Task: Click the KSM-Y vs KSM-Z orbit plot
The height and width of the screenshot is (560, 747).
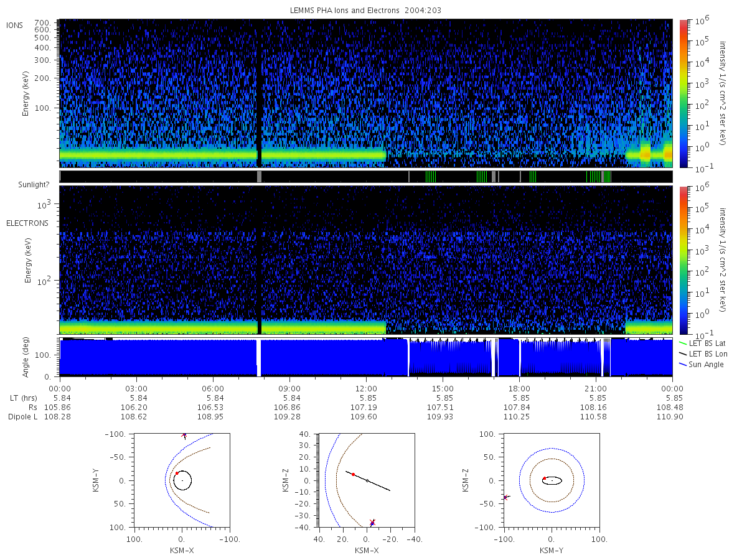Action: 552,480
